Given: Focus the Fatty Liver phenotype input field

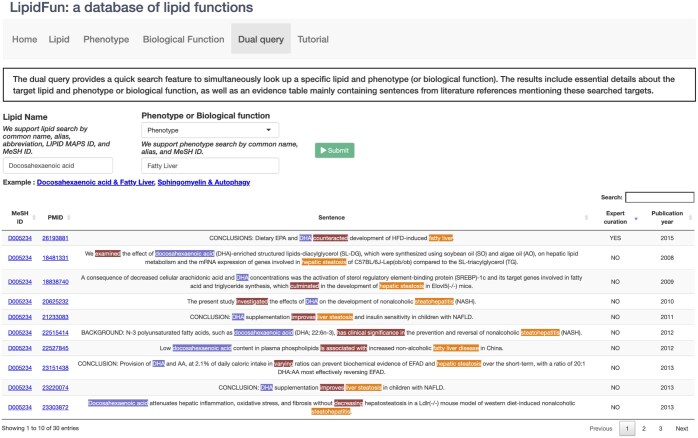Looking at the screenshot, I should tap(210, 166).
